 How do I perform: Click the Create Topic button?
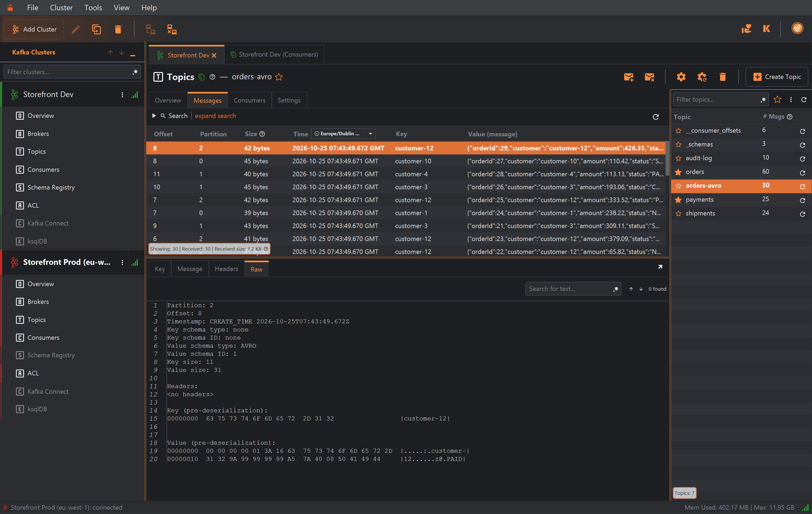[x=777, y=77]
